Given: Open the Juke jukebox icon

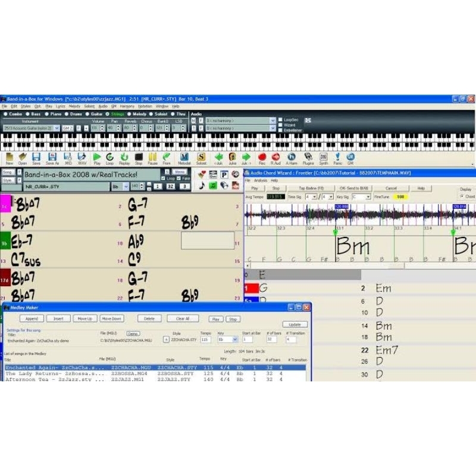Looking at the screenshot, I should point(233,159).
